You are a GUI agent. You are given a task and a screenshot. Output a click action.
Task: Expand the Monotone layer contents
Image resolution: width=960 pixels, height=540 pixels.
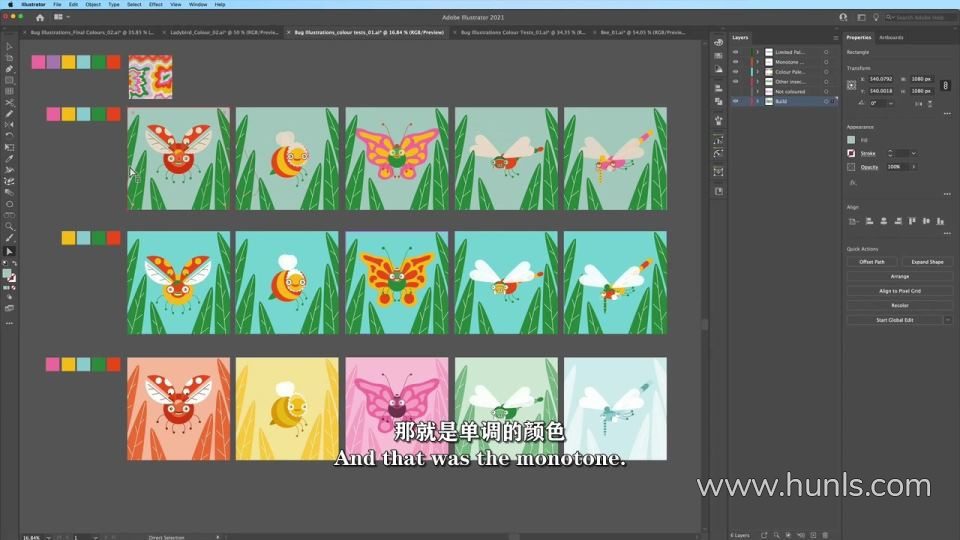757,62
